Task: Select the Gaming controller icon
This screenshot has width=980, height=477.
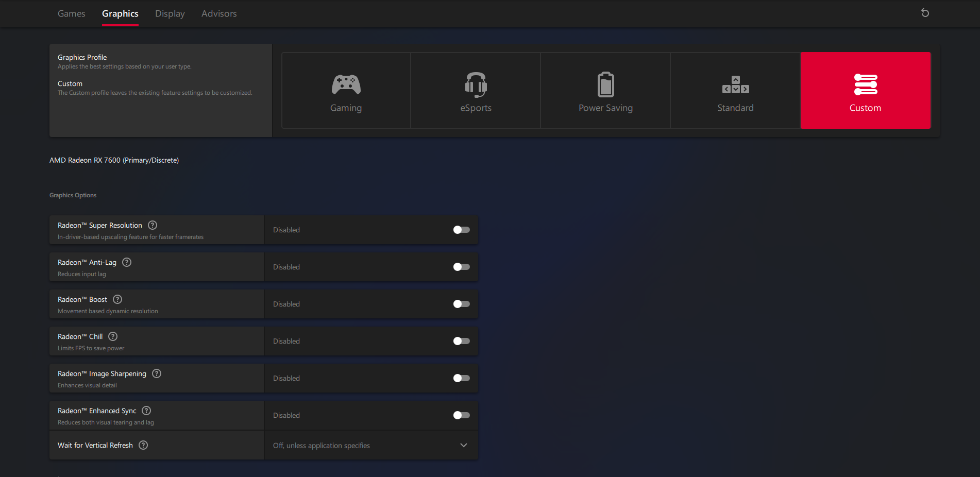Action: coord(346,84)
